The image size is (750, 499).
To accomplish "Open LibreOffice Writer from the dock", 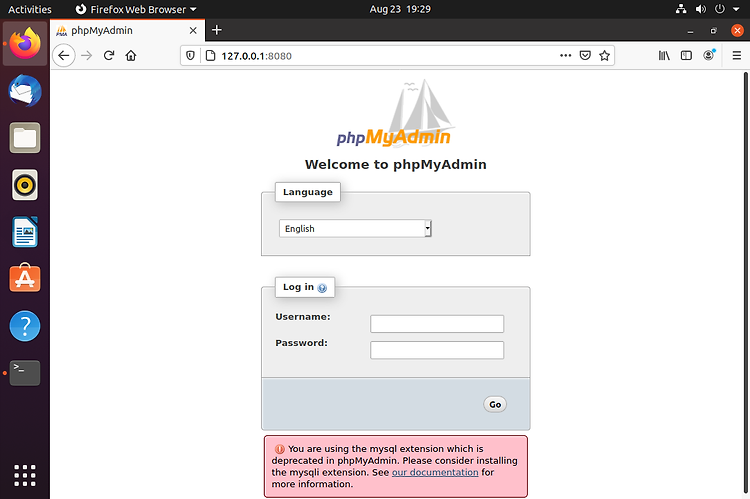I will coord(25,232).
